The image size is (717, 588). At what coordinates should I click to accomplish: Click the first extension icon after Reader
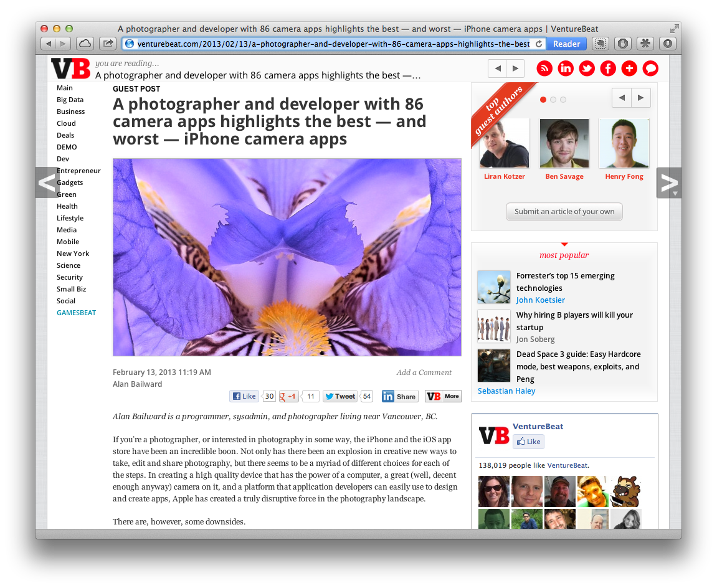tap(601, 44)
